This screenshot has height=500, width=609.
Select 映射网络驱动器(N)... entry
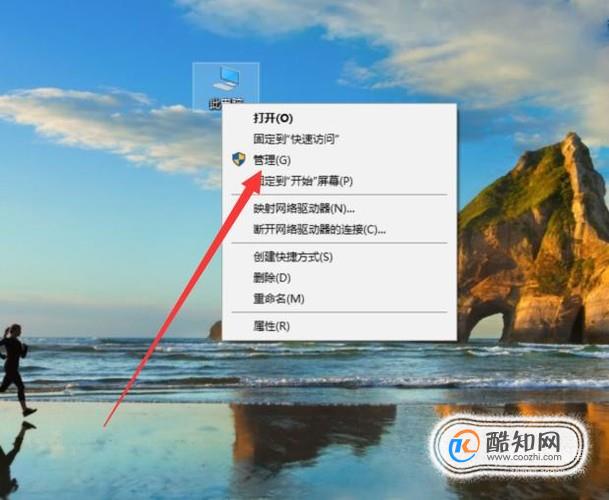(304, 209)
